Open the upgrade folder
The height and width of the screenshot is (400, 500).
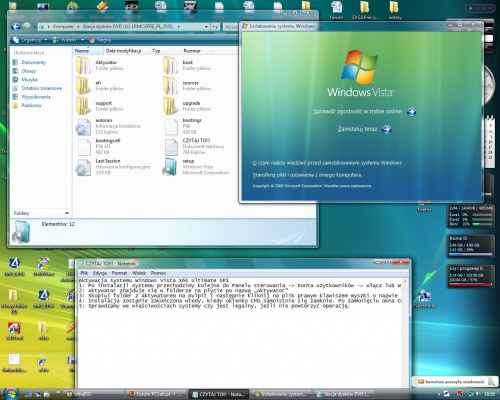pyautogui.click(x=187, y=106)
